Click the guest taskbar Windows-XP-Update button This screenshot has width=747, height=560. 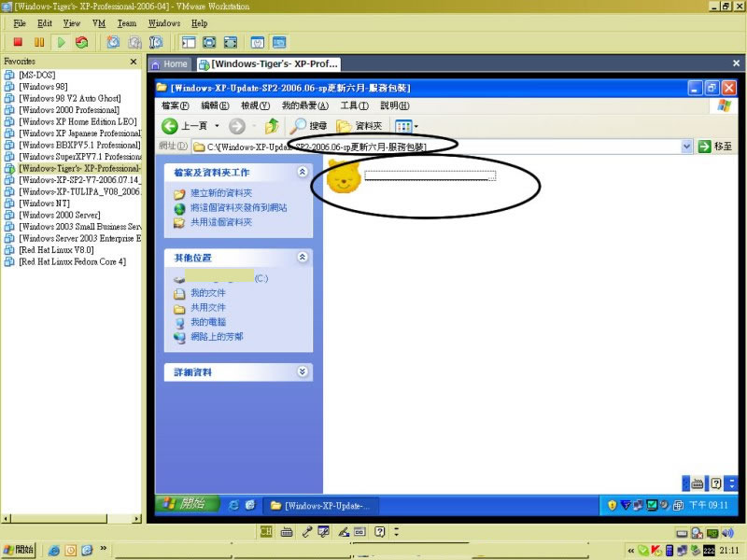(321, 505)
